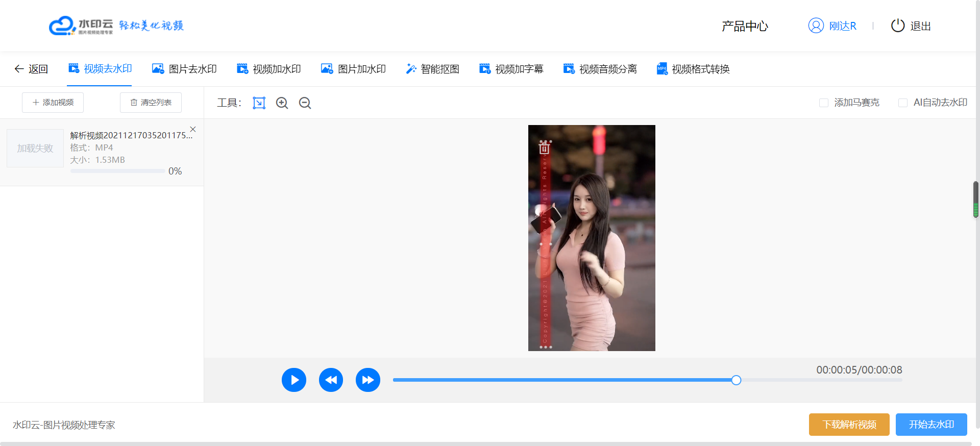980x446 pixels.
Task: Select the 视频去水印 tab
Action: click(x=100, y=69)
